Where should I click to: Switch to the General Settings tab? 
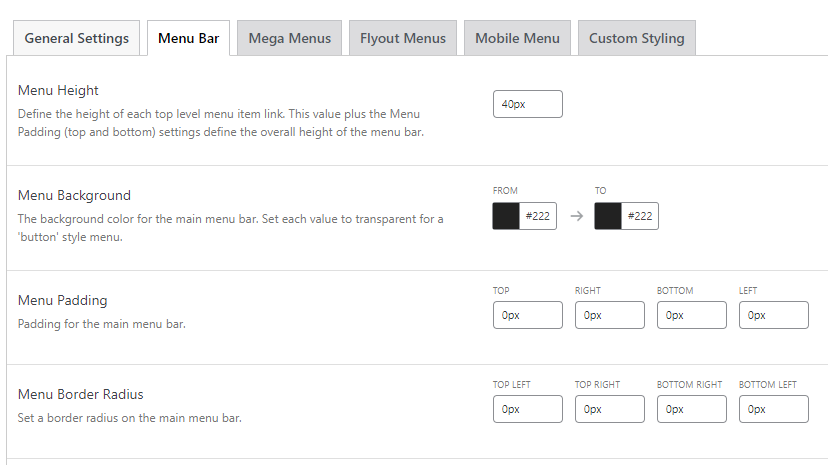pyautogui.click(x=76, y=38)
